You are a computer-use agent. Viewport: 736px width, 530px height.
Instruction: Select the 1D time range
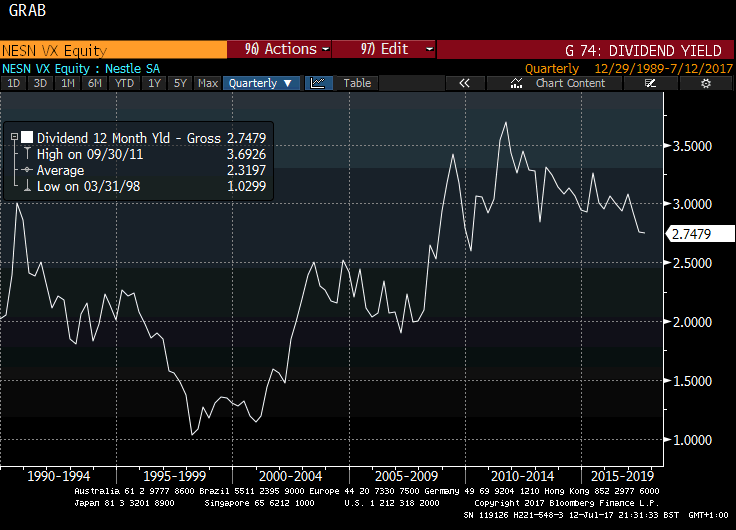pos(14,84)
